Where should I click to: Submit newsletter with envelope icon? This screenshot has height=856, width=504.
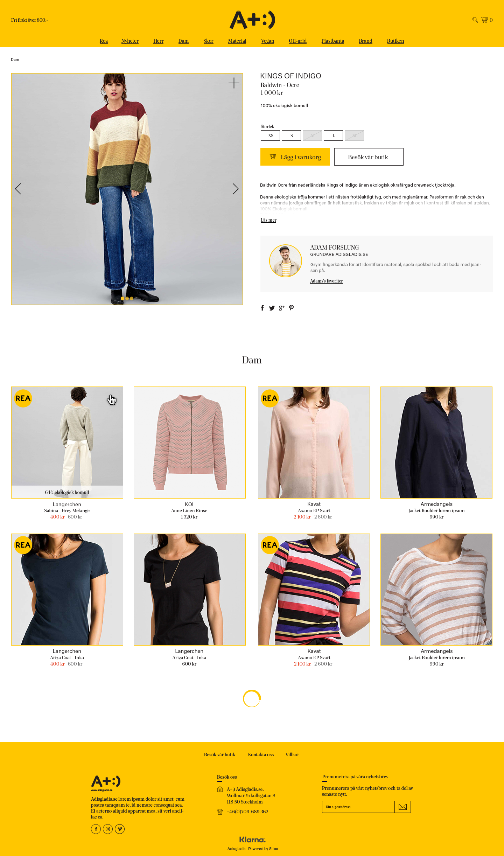[403, 807]
